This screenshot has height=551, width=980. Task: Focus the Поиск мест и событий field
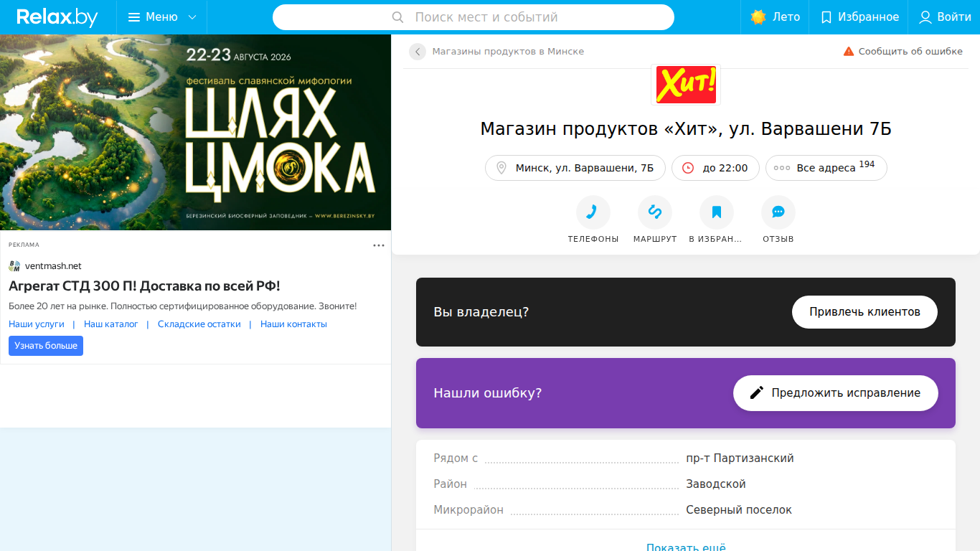(x=473, y=17)
